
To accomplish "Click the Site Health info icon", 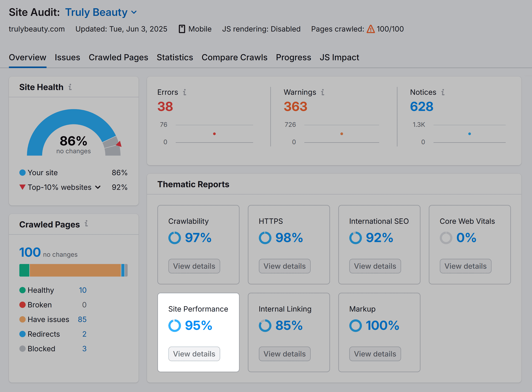I will 70,87.
